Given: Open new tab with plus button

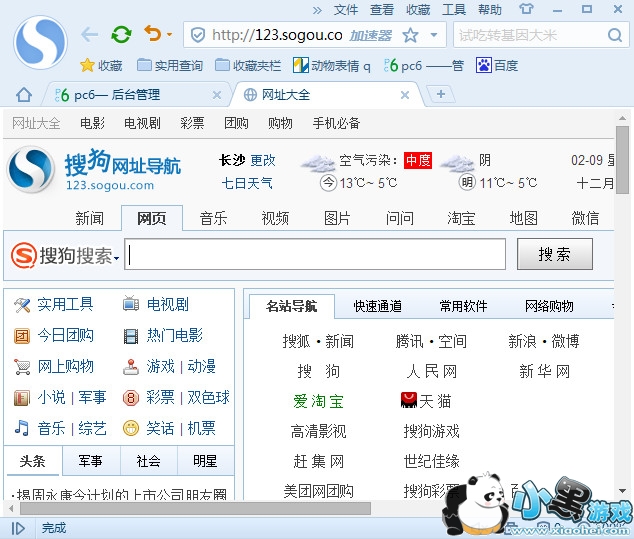Looking at the screenshot, I should (440, 94).
